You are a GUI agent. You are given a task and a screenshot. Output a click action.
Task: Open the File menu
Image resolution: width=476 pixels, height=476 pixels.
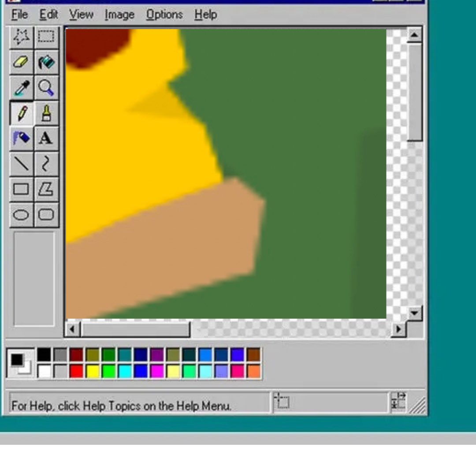point(19,15)
